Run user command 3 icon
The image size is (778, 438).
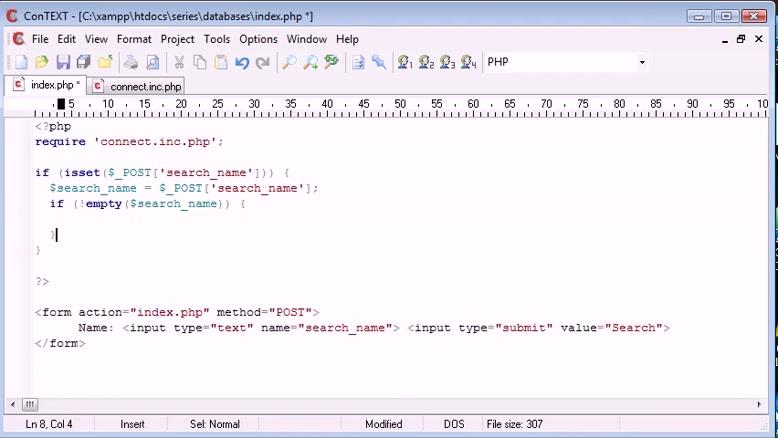pyautogui.click(x=447, y=62)
